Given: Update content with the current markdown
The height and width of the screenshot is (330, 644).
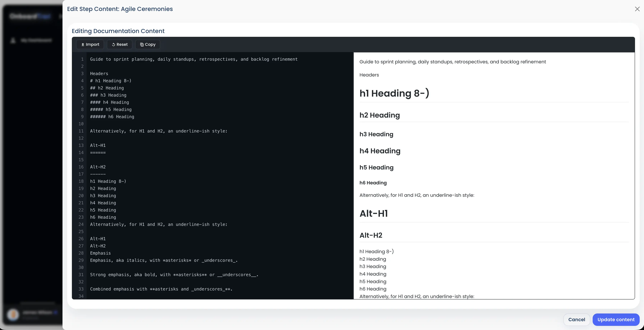Looking at the screenshot, I should [x=616, y=320].
